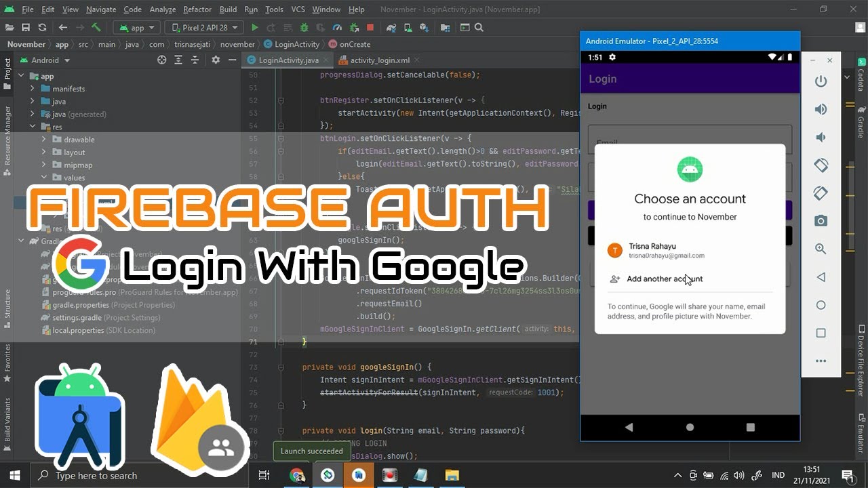The height and width of the screenshot is (488, 868).
Task: Click Attach Debugger to Android Process icon
Action: (x=353, y=28)
